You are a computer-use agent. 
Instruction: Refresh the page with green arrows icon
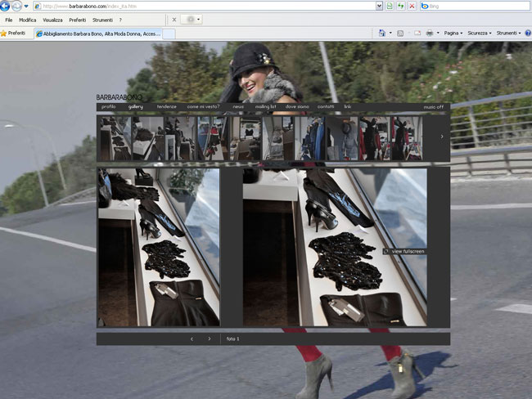pos(401,6)
